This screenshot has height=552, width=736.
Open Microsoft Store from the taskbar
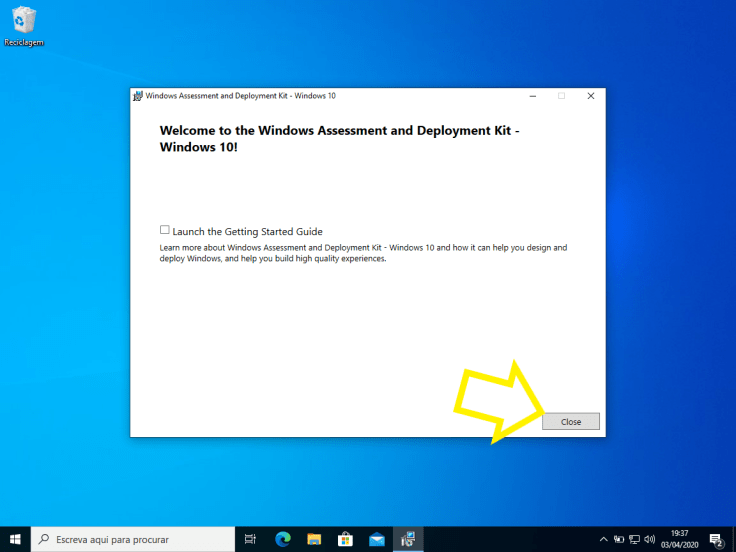pos(345,539)
